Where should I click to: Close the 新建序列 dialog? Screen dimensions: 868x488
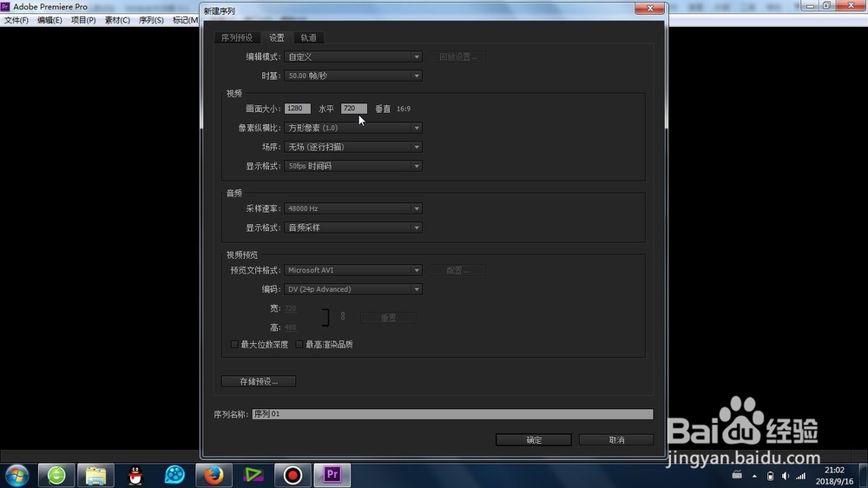649,9
